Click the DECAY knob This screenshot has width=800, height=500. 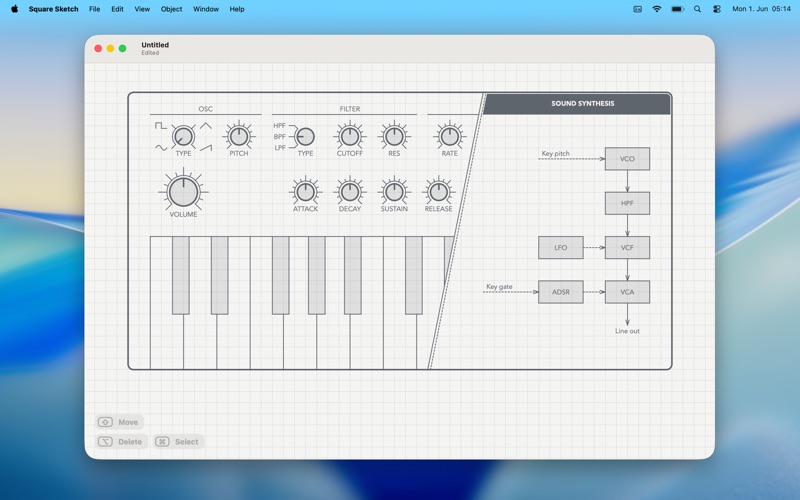point(349,192)
